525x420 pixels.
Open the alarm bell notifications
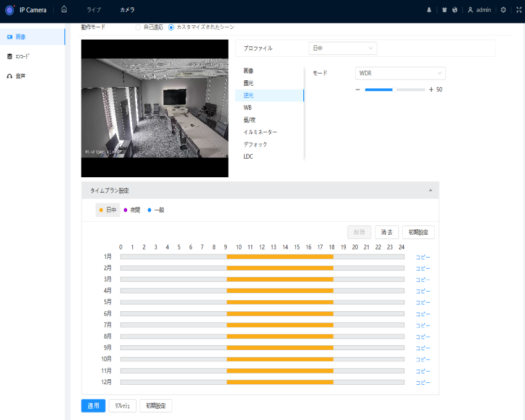point(429,10)
